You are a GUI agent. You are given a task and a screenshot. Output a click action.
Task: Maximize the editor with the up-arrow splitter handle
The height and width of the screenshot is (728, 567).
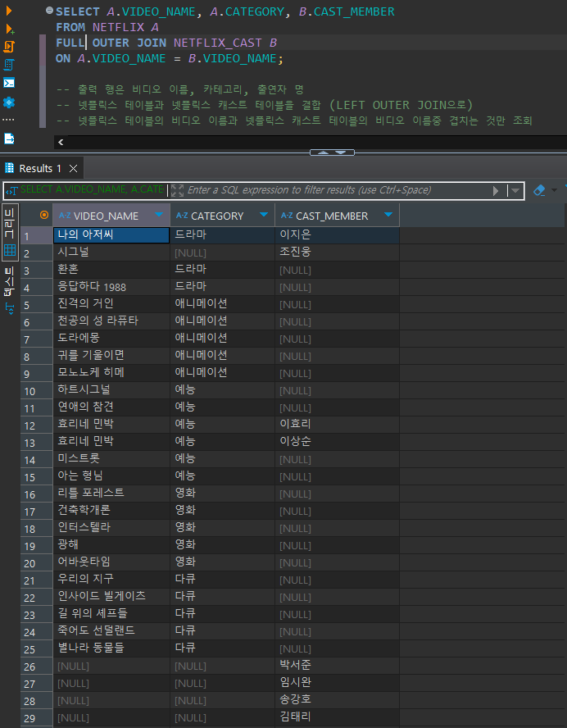point(324,152)
